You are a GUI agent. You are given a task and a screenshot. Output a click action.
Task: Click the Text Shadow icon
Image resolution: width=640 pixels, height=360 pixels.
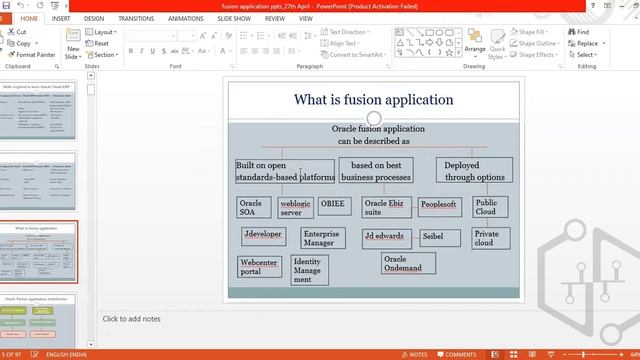tap(164, 51)
